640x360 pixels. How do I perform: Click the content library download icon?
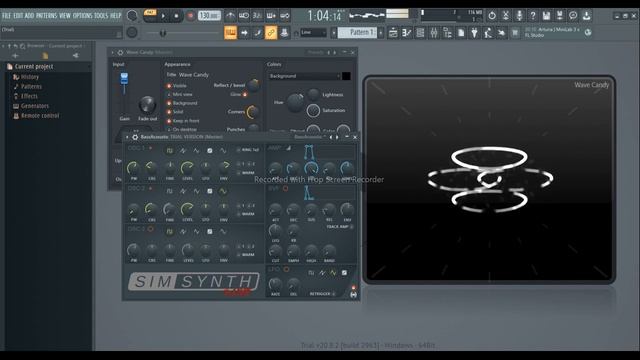(587, 16)
